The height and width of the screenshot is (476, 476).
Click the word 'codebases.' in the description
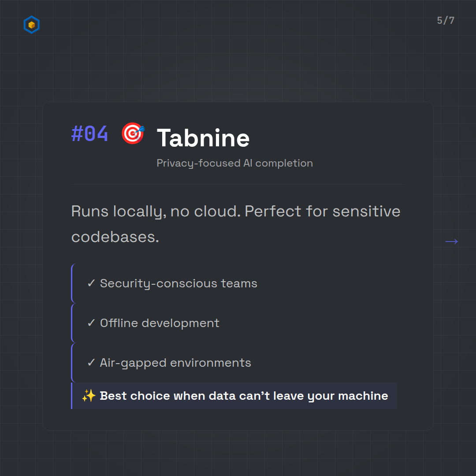[x=115, y=237]
